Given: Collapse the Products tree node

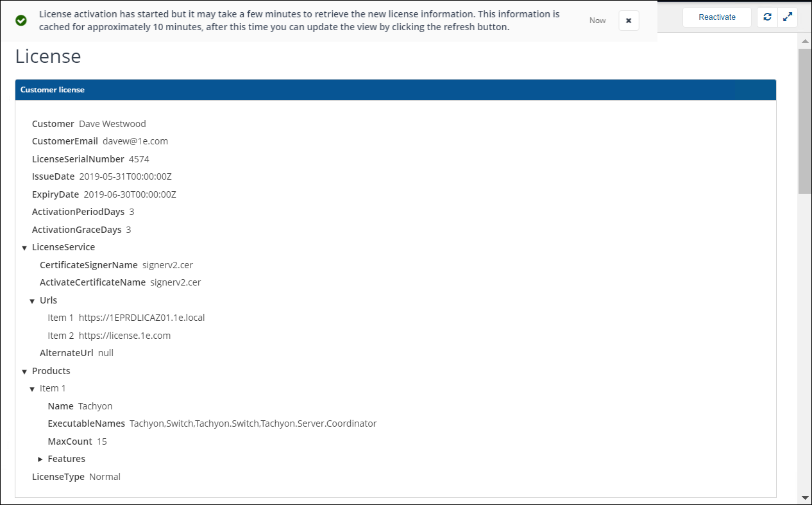Looking at the screenshot, I should pos(24,372).
